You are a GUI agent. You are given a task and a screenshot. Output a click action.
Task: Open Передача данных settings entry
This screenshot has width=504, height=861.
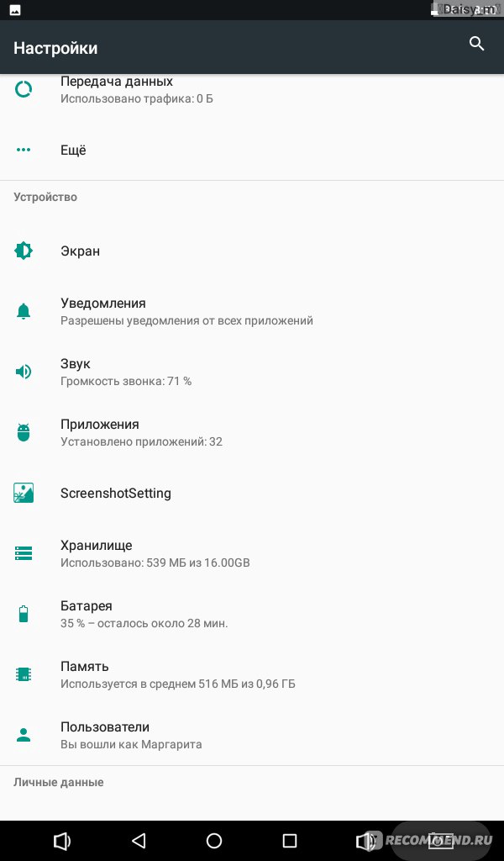pyautogui.click(x=252, y=89)
